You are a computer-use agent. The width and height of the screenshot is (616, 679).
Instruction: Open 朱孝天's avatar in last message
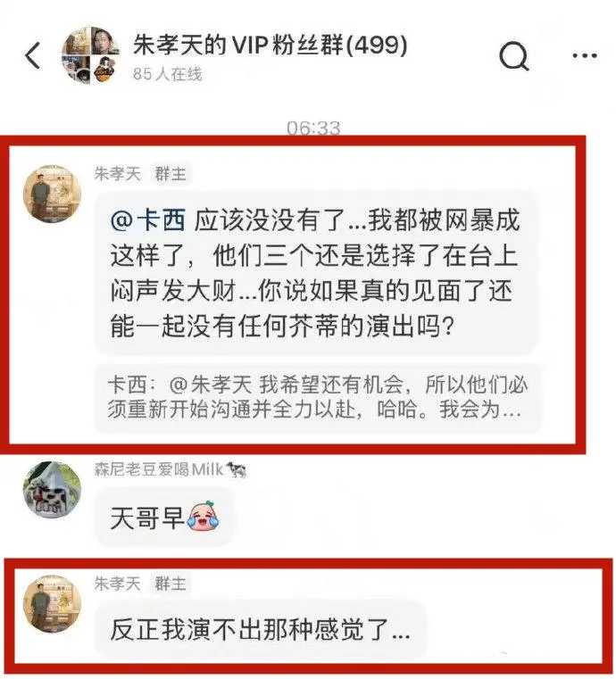(52, 604)
